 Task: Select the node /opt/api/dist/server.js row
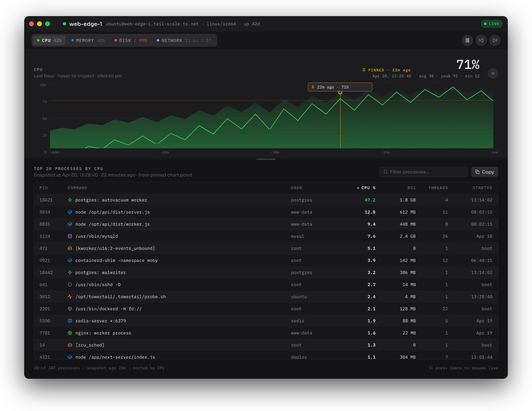click(266, 212)
